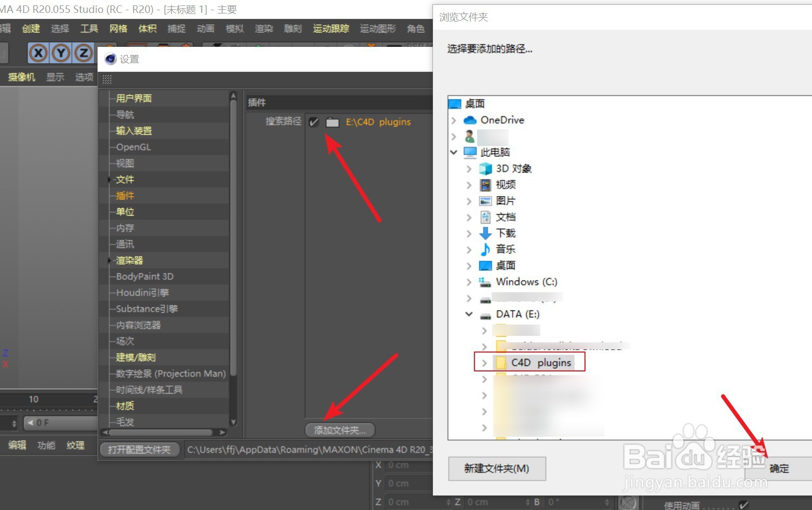Select the 图片 folder icon
Image resolution: width=812 pixels, height=510 pixels.
[x=485, y=201]
